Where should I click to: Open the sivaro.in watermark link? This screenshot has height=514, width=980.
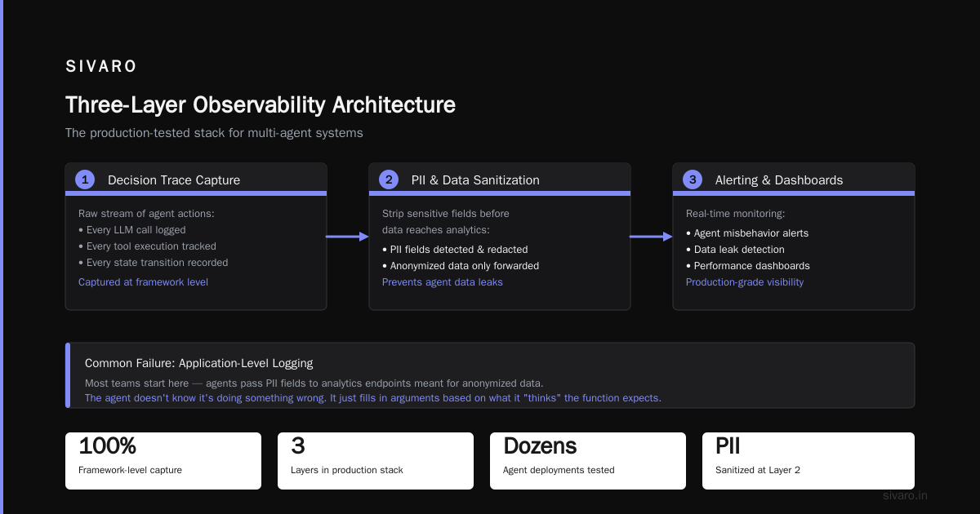906,495
